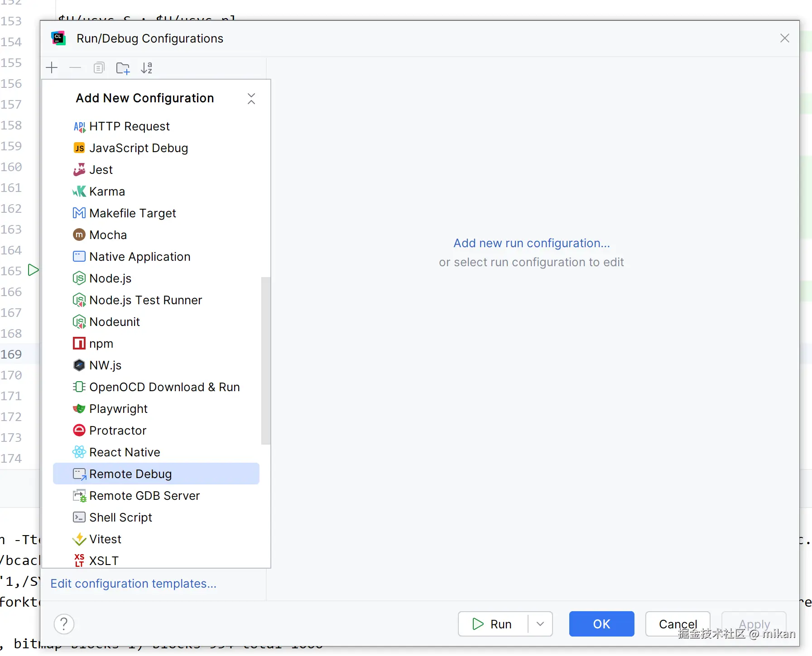812x656 pixels.
Task: Select the Protractor list entry
Action: click(x=156, y=431)
